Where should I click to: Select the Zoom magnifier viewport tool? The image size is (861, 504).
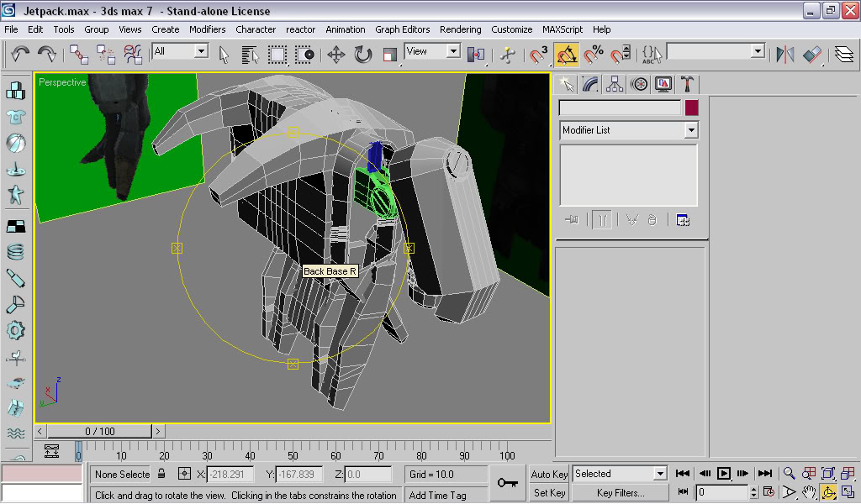coord(789,474)
